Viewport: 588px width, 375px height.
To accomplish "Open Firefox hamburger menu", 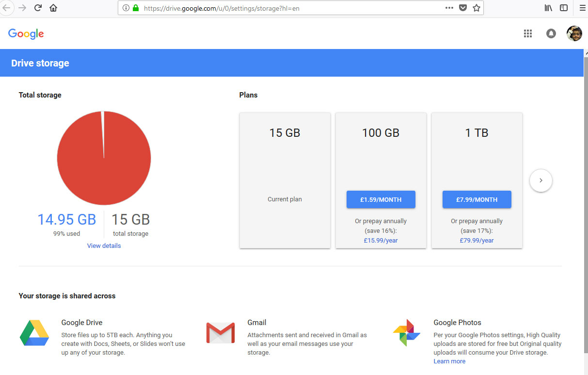I will pyautogui.click(x=582, y=8).
